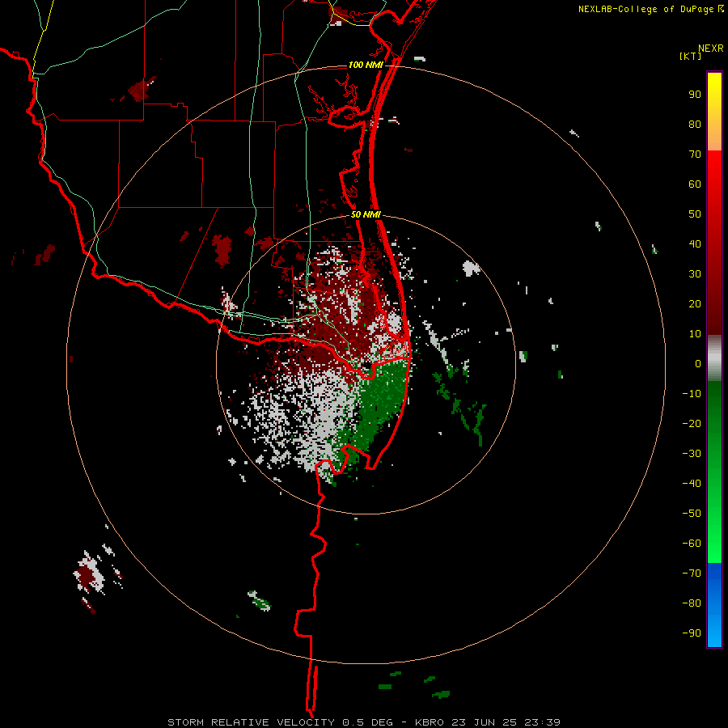728x728 pixels.
Task: Click the 100 NMI range ring label
Action: [366, 65]
